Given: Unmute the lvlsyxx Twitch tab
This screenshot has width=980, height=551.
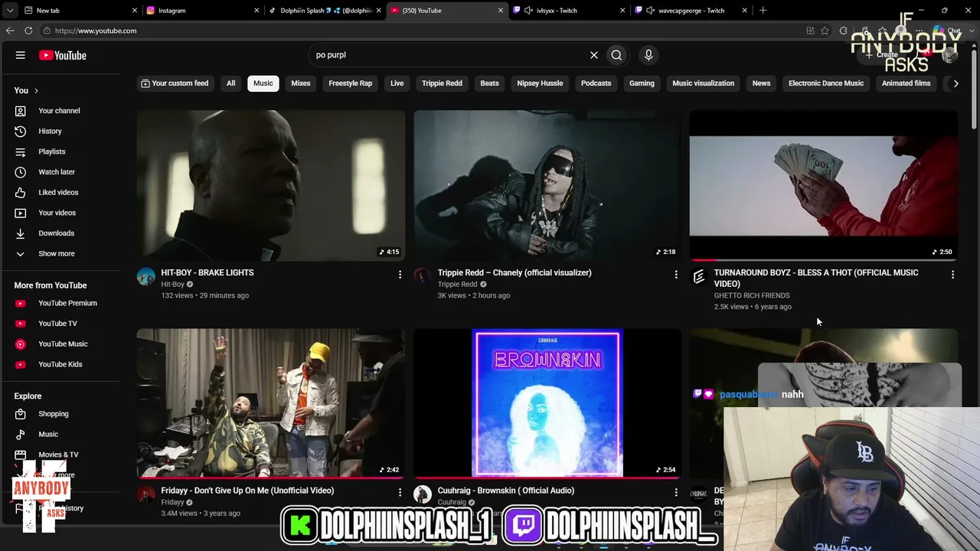Looking at the screenshot, I should point(528,11).
